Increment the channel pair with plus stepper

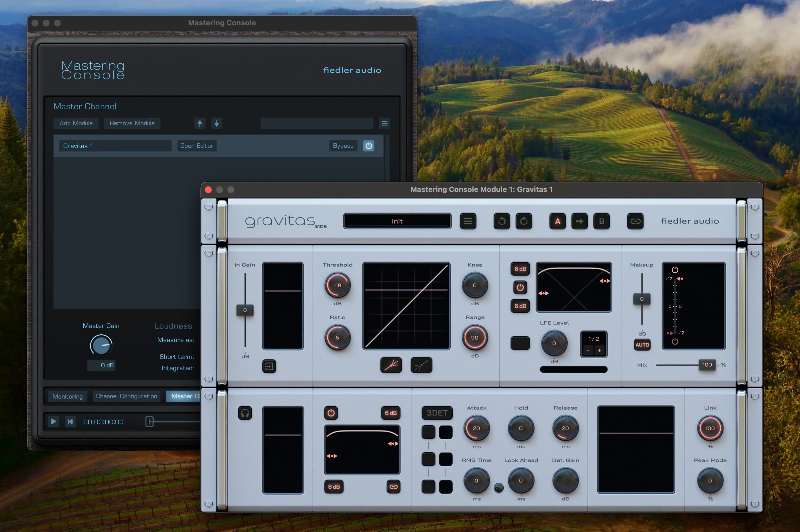pyautogui.click(x=600, y=350)
